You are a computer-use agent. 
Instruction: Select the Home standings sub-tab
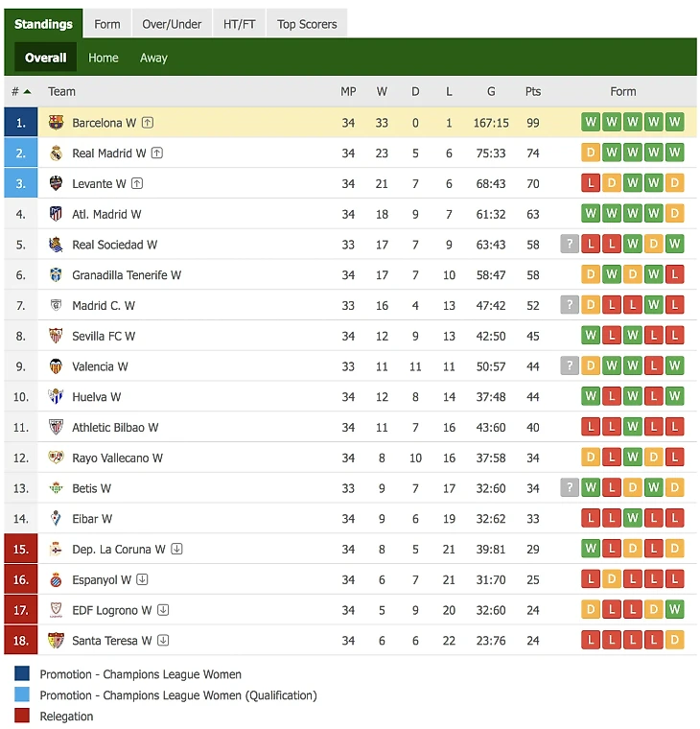(x=104, y=58)
